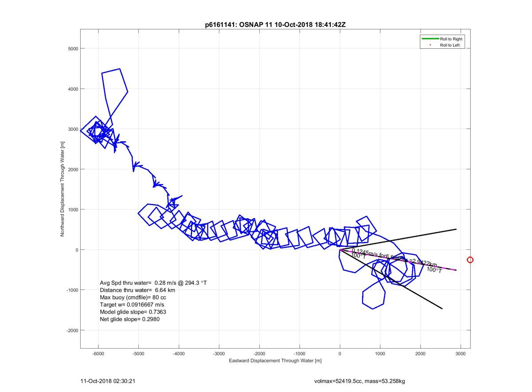Click the y-axis tick label 5000
532x392 pixels.
tap(73, 49)
